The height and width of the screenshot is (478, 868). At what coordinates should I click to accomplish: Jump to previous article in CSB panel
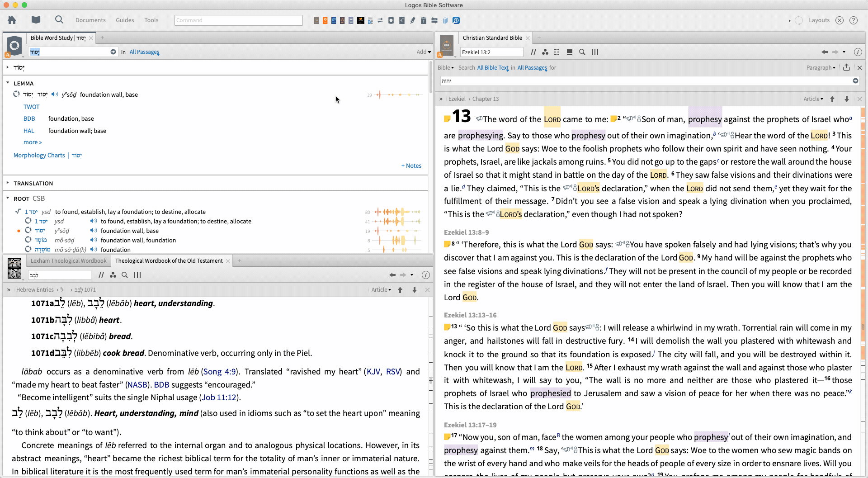click(832, 99)
